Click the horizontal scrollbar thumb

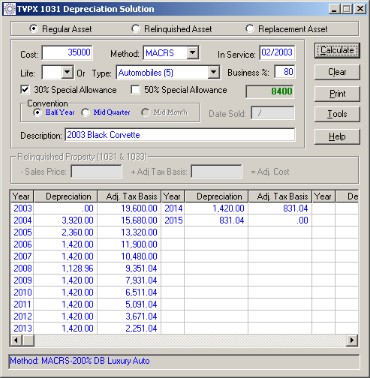coord(28,340)
